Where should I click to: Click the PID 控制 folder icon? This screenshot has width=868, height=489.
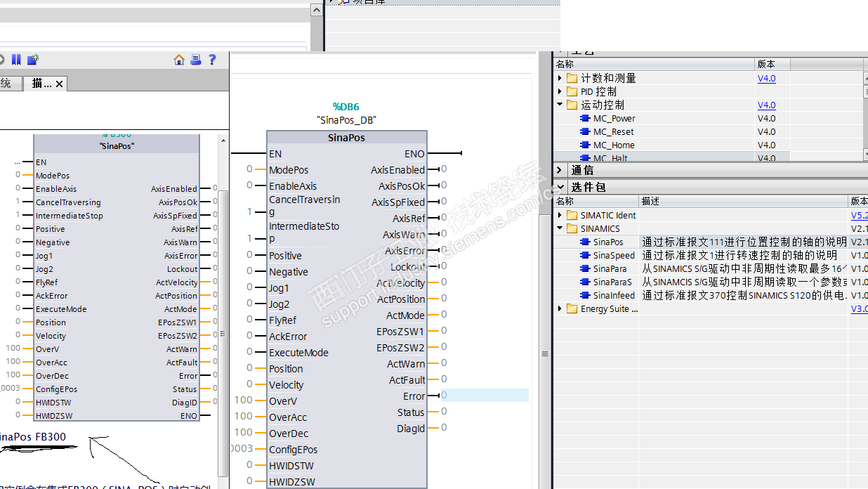[x=572, y=92]
